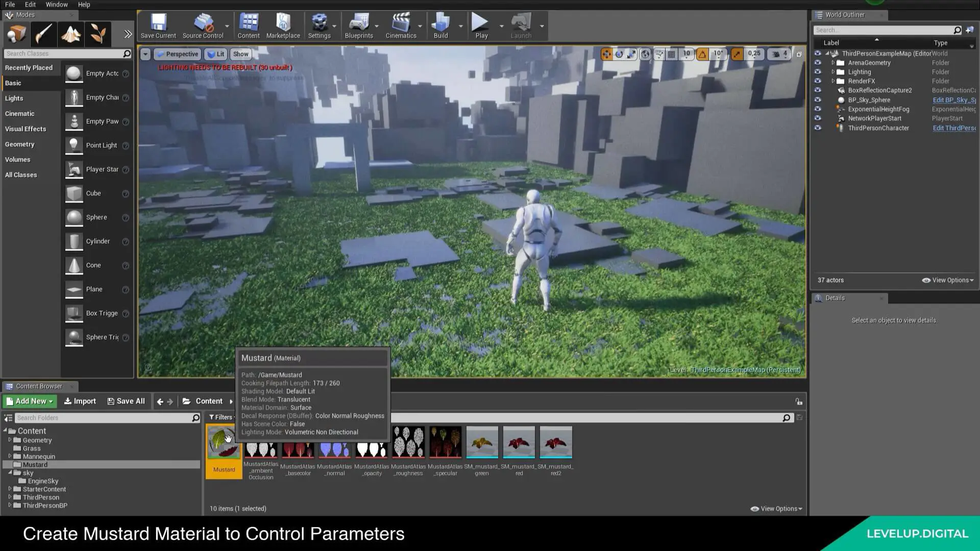Image resolution: width=980 pixels, height=551 pixels.
Task: Click Import in Content Browser
Action: coord(80,402)
